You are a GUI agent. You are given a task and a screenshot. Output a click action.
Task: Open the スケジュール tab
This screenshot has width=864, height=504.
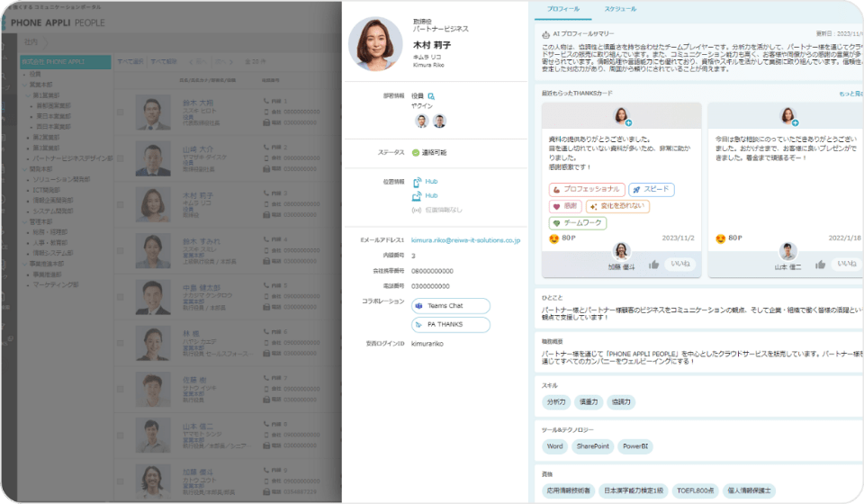(x=620, y=9)
